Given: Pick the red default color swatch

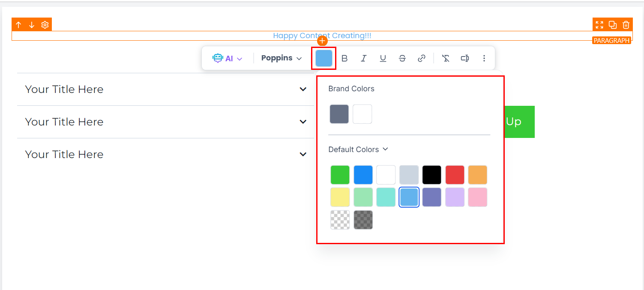Looking at the screenshot, I should [455, 175].
